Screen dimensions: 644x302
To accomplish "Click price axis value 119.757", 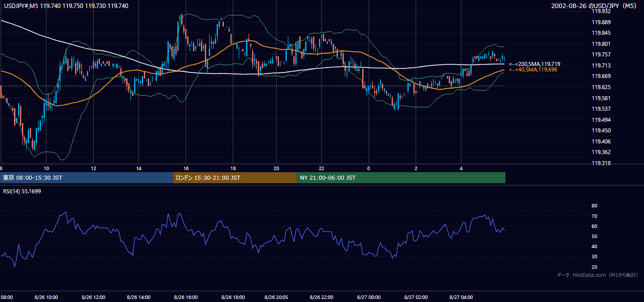I will pyautogui.click(x=601, y=54).
